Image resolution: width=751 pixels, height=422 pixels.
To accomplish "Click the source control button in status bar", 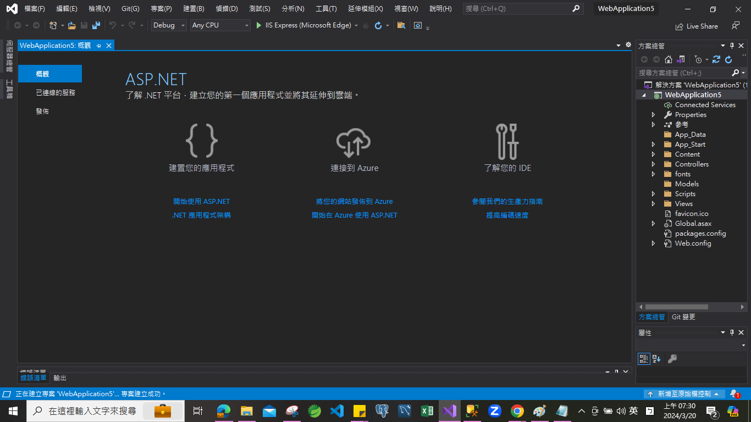I will pos(683,394).
